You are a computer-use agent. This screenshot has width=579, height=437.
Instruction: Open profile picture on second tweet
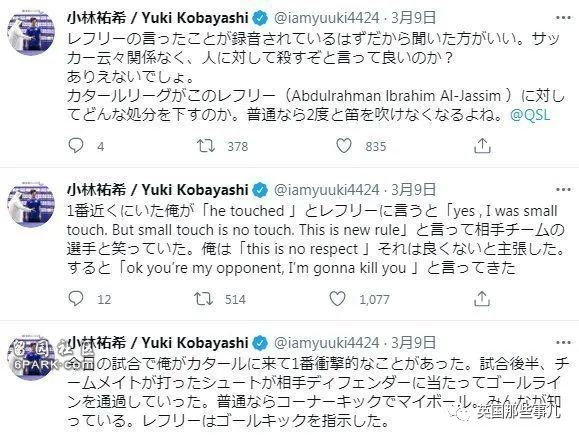[31, 205]
